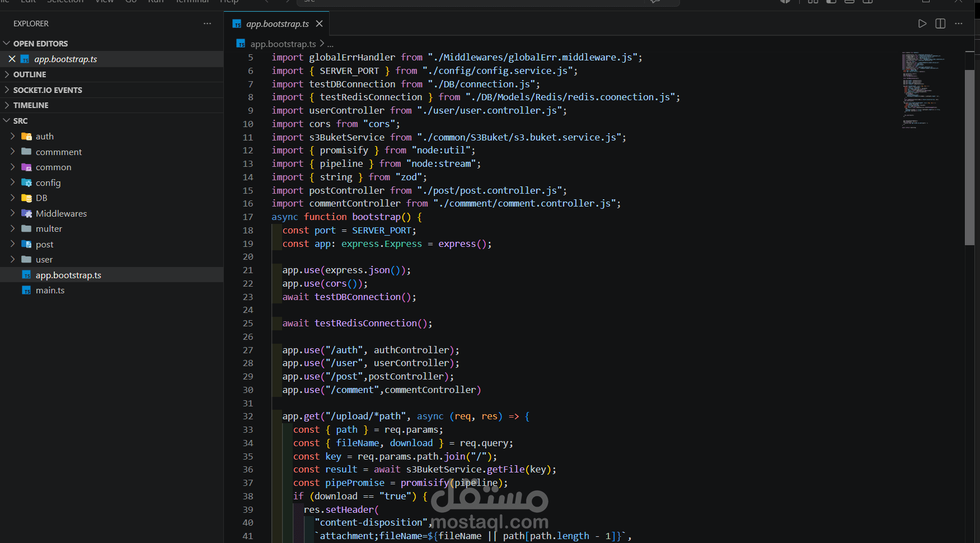This screenshot has width=980, height=543.
Task: Click the breadcrumb ellipsis symbol
Action: [330, 44]
